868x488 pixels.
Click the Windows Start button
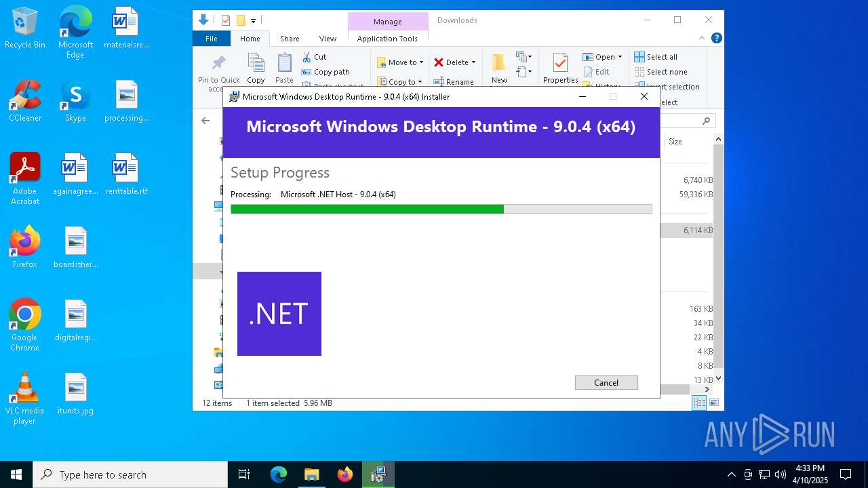16,474
